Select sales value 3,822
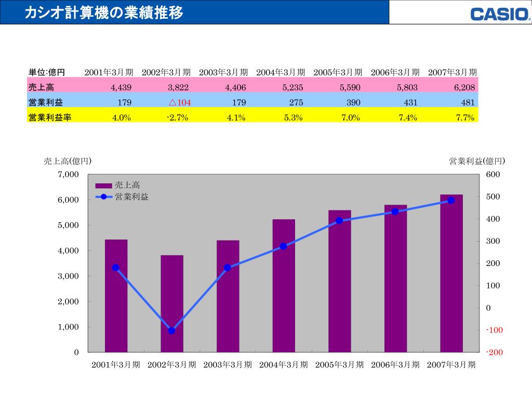Viewport: 532px width, 399px height. point(178,87)
